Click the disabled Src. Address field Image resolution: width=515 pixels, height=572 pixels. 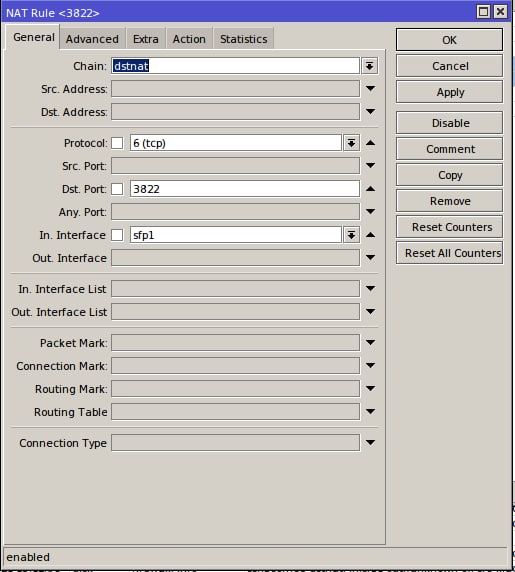(x=236, y=89)
